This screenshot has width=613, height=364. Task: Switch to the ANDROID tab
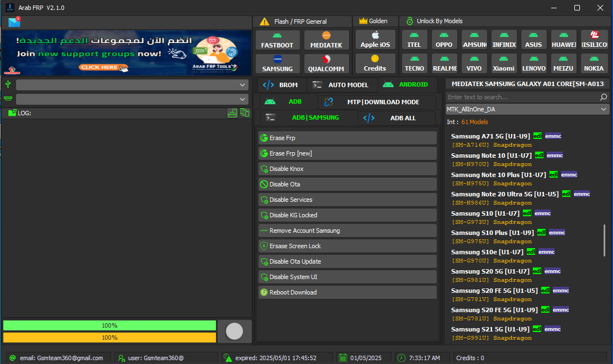pyautogui.click(x=406, y=84)
